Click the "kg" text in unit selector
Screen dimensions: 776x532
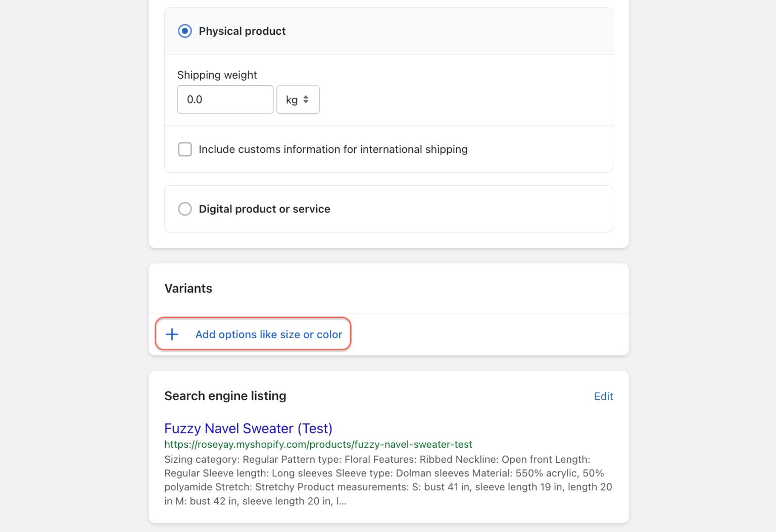pyautogui.click(x=292, y=100)
